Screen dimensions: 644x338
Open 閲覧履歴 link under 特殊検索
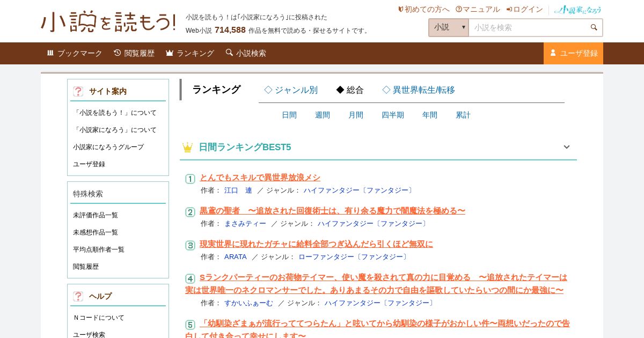(x=86, y=267)
